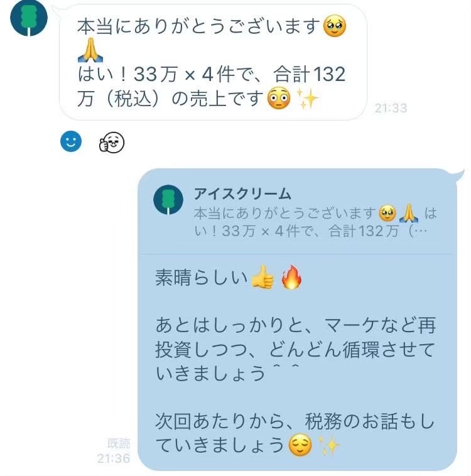Click the sender's green ice cream avatar
This screenshot has height=476, width=471.
[x=29, y=18]
